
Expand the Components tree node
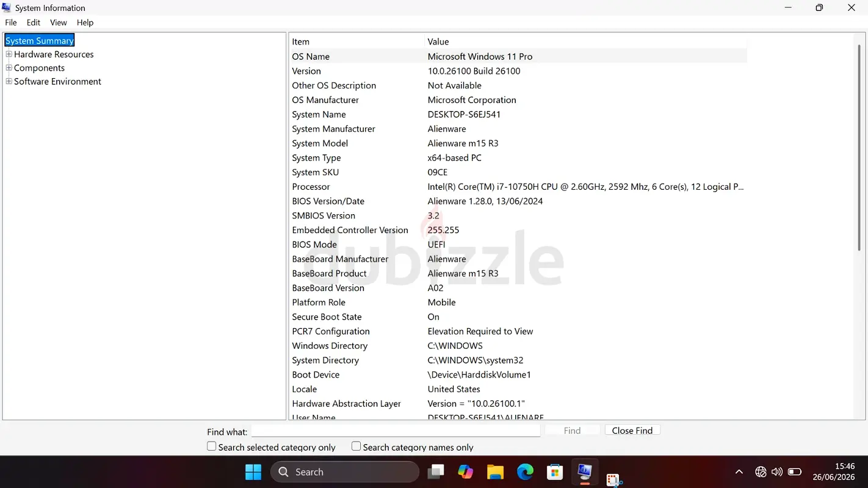click(x=9, y=68)
